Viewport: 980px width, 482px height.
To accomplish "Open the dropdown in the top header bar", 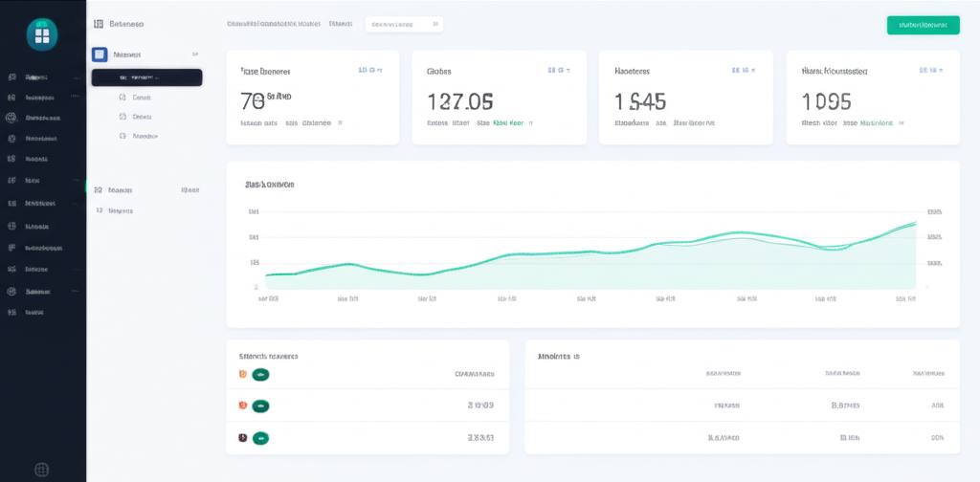I will pyautogui.click(x=404, y=24).
